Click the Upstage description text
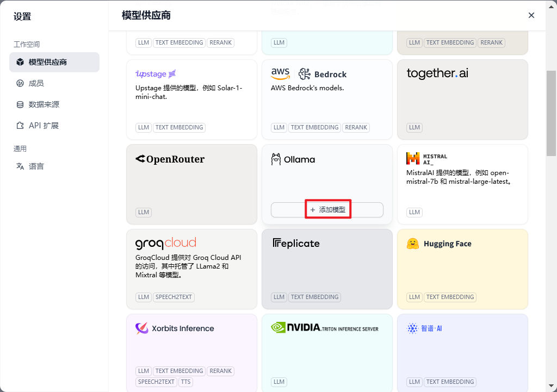 (189, 92)
